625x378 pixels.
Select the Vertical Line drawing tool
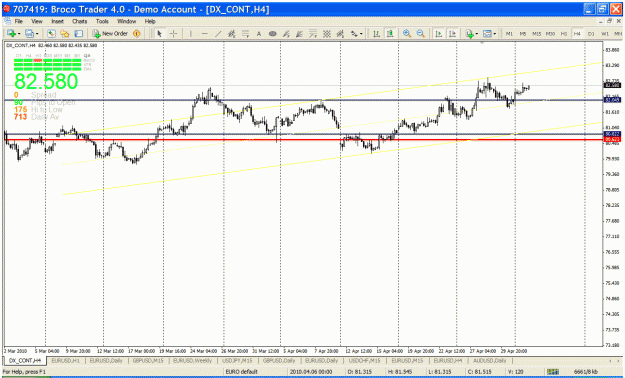click(191, 34)
